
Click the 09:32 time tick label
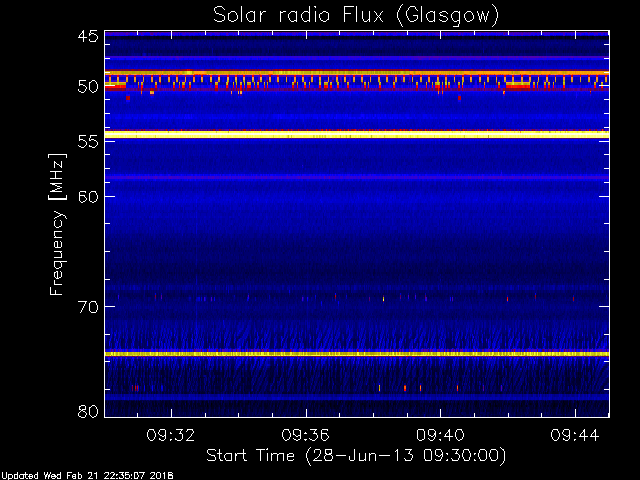[x=171, y=435]
